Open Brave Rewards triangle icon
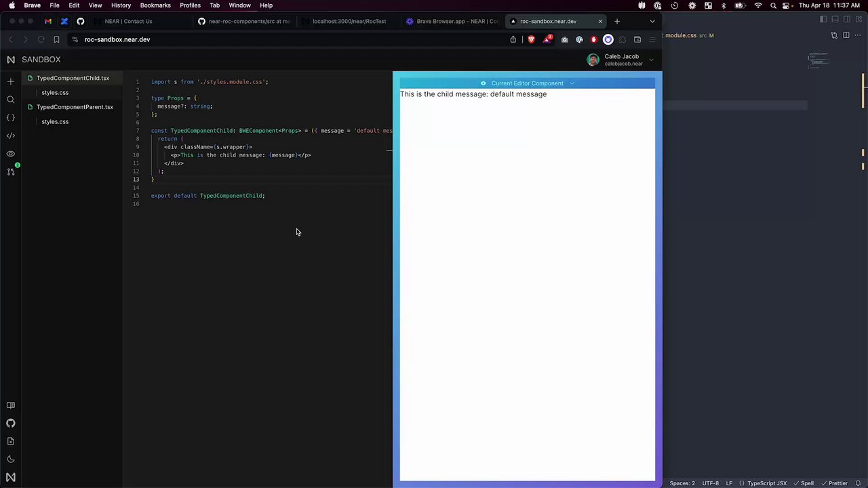This screenshot has height=488, width=868. pyautogui.click(x=547, y=39)
